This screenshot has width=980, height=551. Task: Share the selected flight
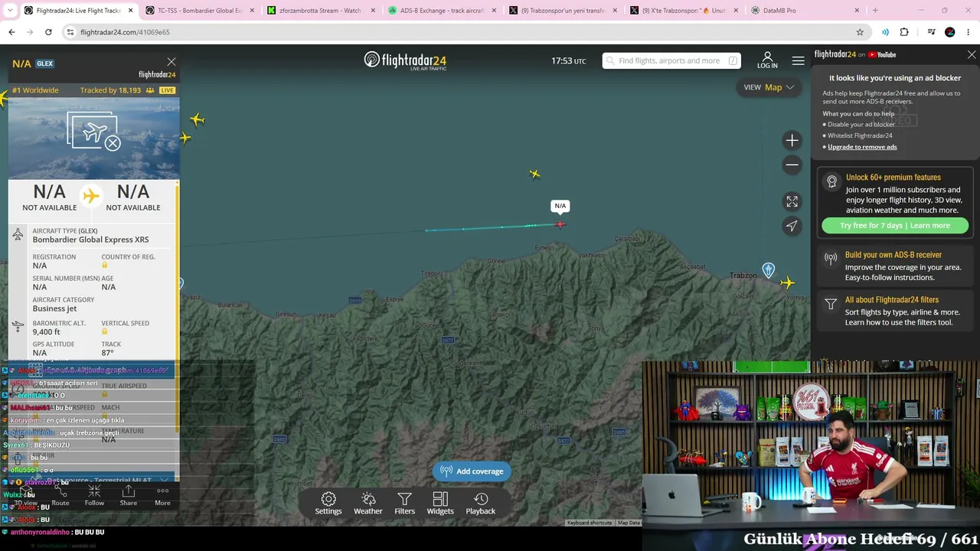(x=129, y=495)
